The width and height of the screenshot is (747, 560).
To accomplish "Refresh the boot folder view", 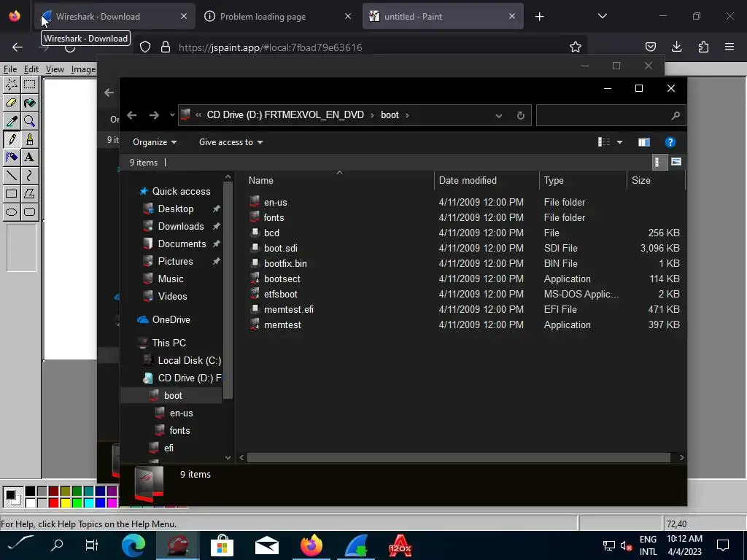I will click(521, 116).
